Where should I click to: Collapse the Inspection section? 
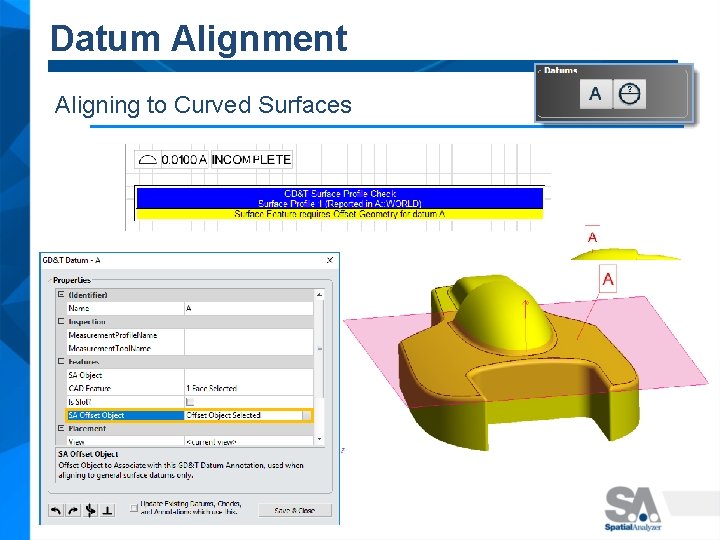click(61, 321)
